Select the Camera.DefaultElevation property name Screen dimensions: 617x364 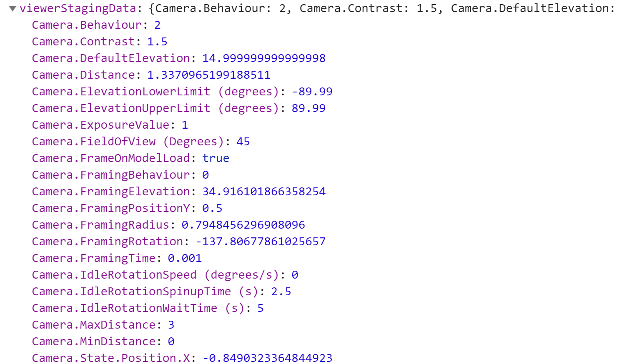tap(111, 58)
